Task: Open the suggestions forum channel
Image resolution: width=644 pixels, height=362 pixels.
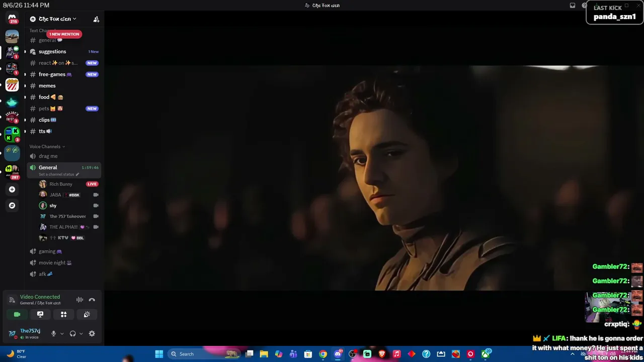Action: pos(64,51)
